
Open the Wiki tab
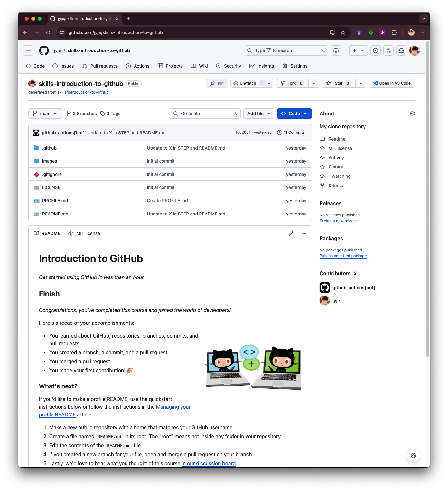click(200, 66)
